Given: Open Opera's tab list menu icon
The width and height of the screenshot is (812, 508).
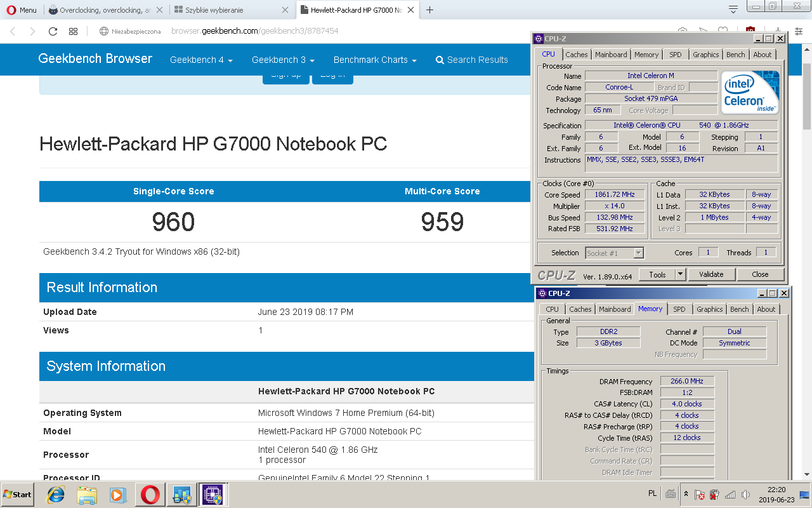Looking at the screenshot, I should [733, 10].
